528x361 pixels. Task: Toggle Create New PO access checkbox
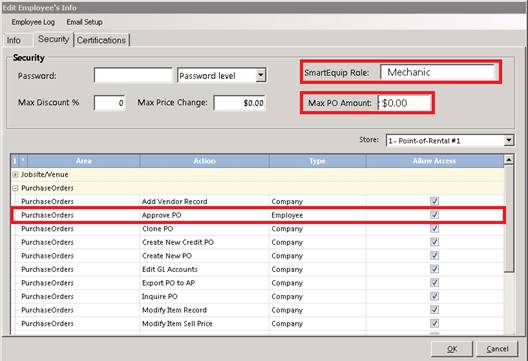(x=434, y=256)
